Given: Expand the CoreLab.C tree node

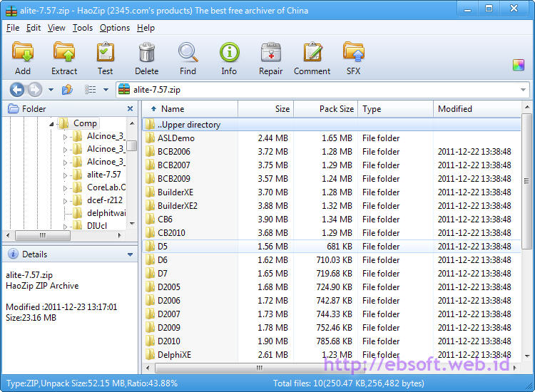Looking at the screenshot, I should pyautogui.click(x=65, y=188).
